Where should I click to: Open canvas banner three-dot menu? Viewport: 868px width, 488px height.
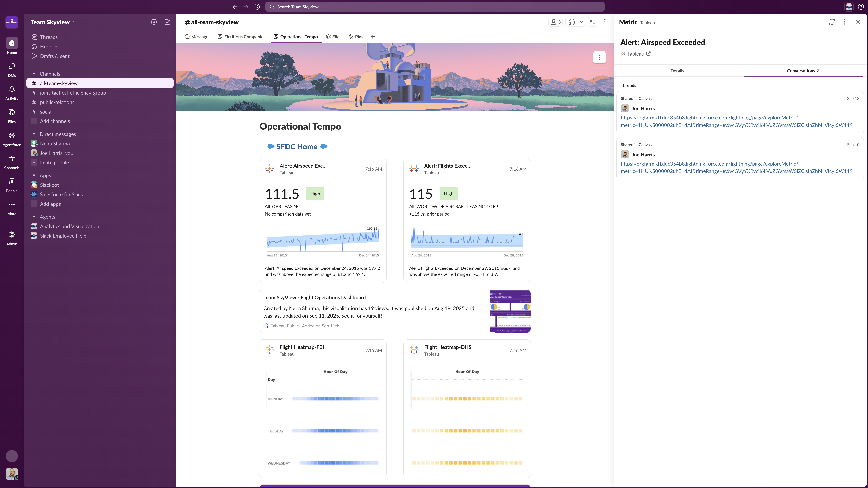(599, 57)
